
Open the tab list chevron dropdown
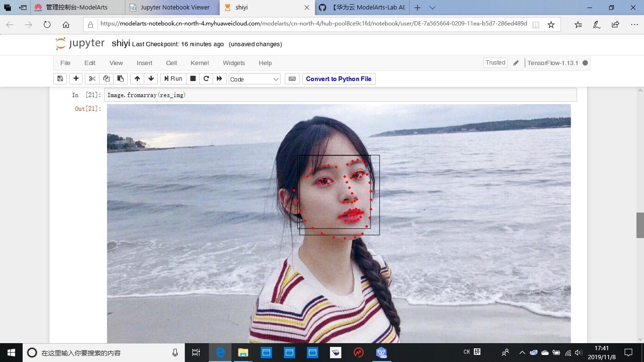(432, 8)
